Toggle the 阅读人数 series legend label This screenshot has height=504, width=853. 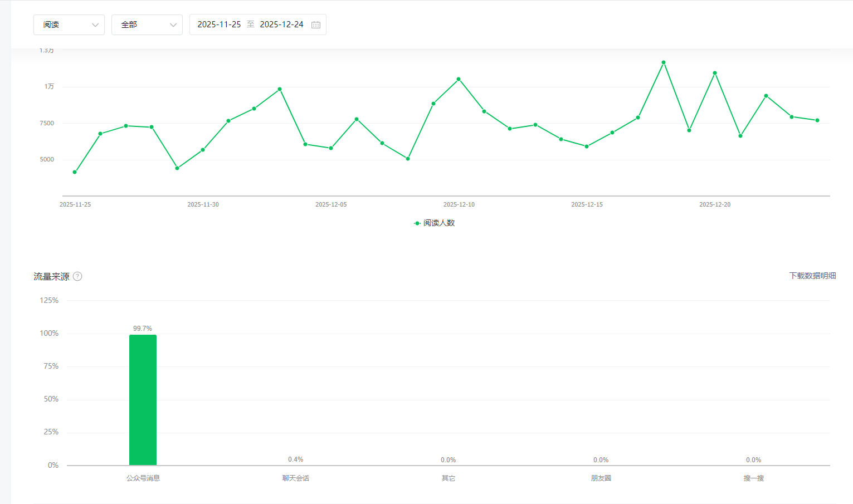tap(439, 223)
